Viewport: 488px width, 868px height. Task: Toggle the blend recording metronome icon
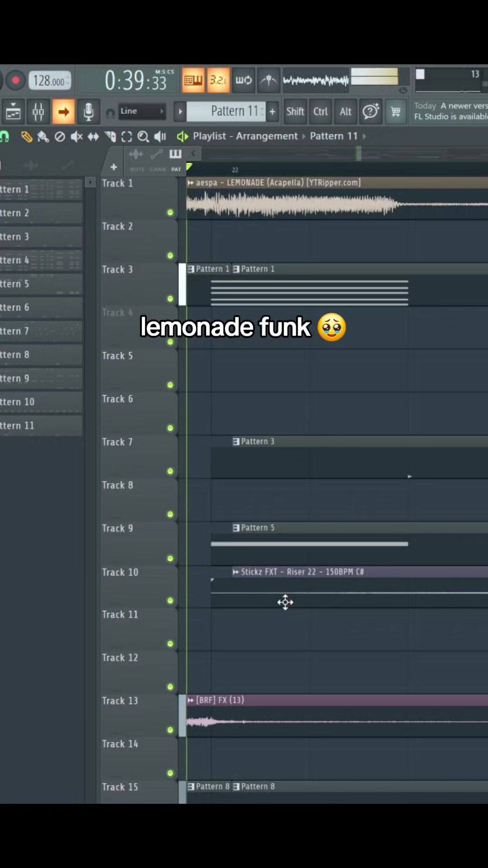(269, 80)
